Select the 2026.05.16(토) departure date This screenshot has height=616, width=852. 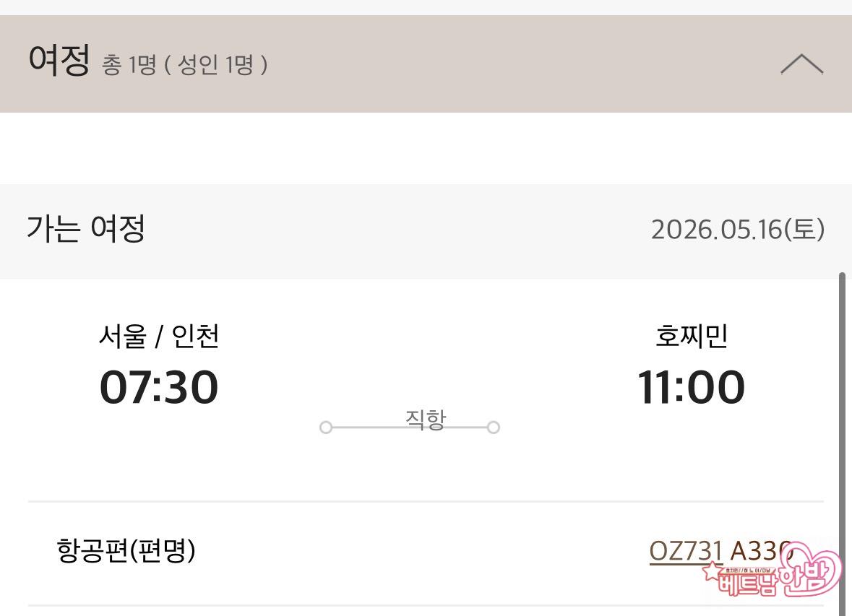tap(738, 229)
